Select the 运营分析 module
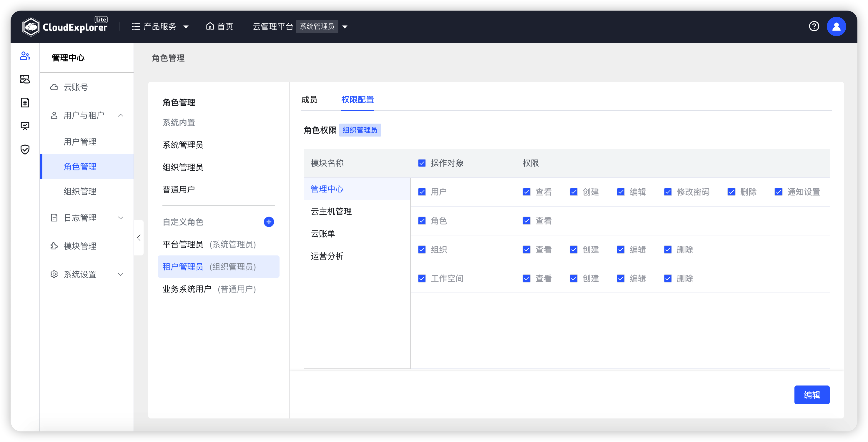The height and width of the screenshot is (442, 868). (x=357, y=256)
